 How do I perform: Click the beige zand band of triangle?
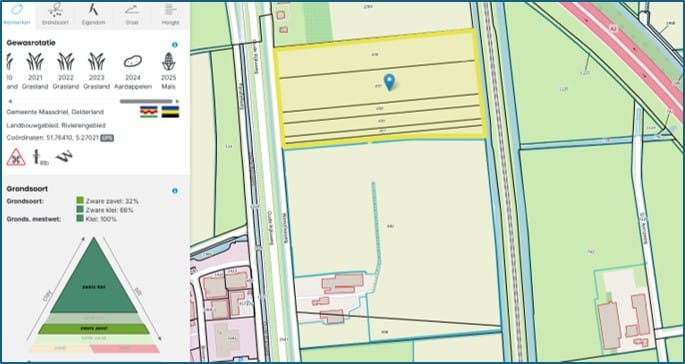(x=61, y=348)
